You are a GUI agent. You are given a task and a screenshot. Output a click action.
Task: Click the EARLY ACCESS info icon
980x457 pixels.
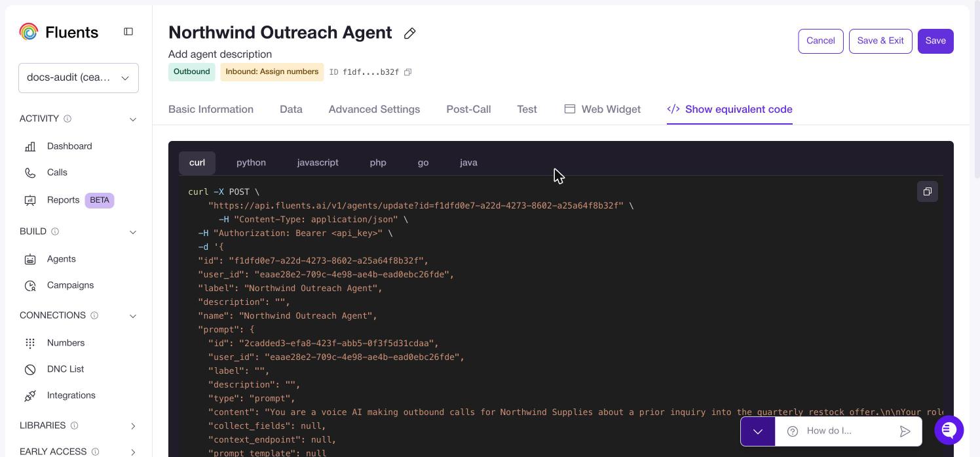coord(95,452)
